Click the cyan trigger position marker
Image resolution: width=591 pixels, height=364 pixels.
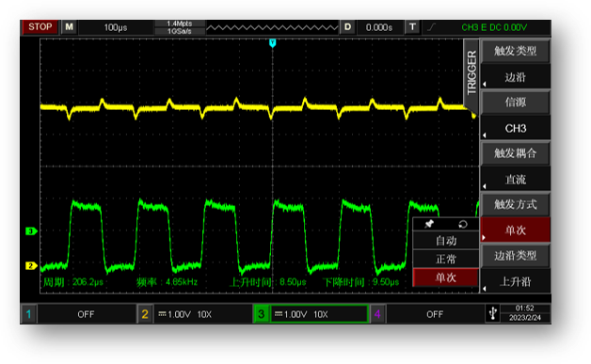click(273, 43)
